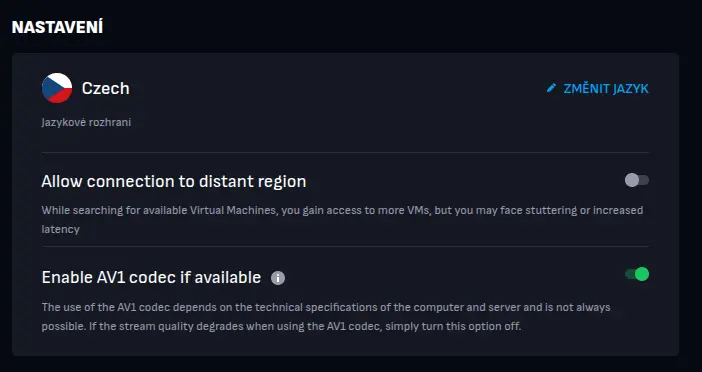Click the divider line below Jazykové rozhraní
This screenshot has width=702, height=372.
345,153
